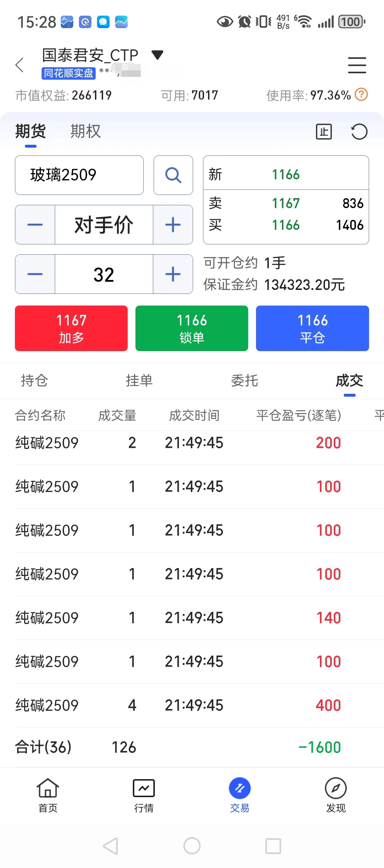
Task: Decrease quantity 32 with minus button
Action: click(35, 274)
